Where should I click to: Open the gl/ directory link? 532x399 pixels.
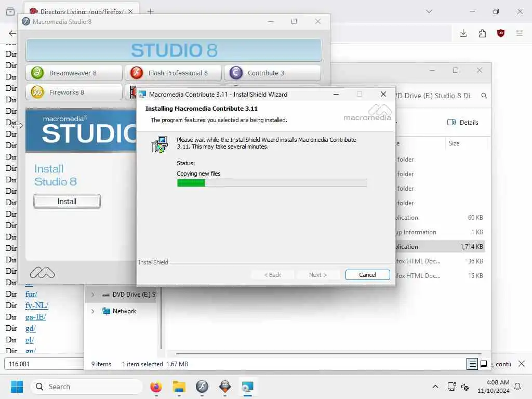(30, 340)
